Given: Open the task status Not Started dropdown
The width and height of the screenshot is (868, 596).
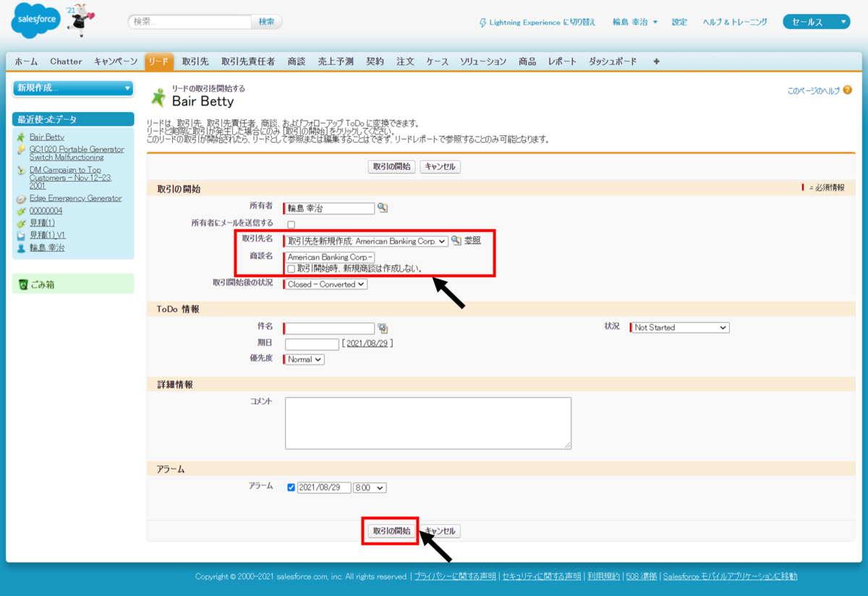Looking at the screenshot, I should (681, 328).
